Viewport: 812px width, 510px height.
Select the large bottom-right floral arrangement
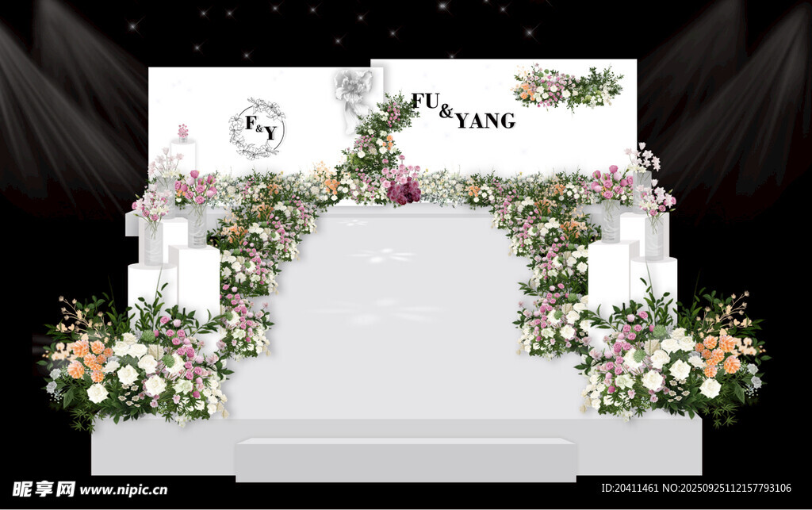(674, 361)
